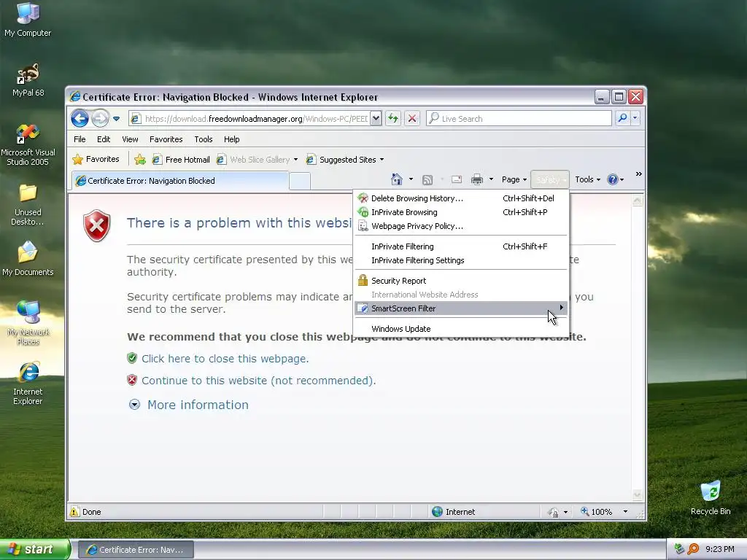
Task: Select Webpage Privacy Policy menu item
Action: (x=461, y=226)
